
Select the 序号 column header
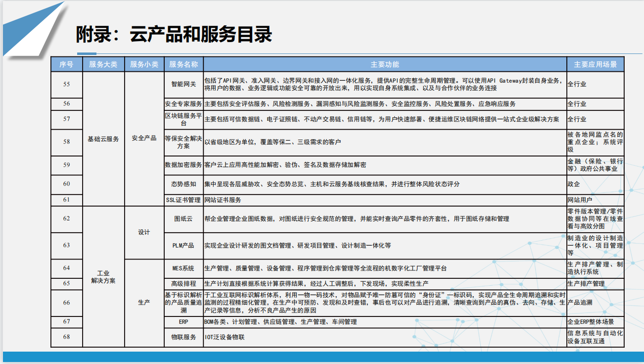point(66,64)
